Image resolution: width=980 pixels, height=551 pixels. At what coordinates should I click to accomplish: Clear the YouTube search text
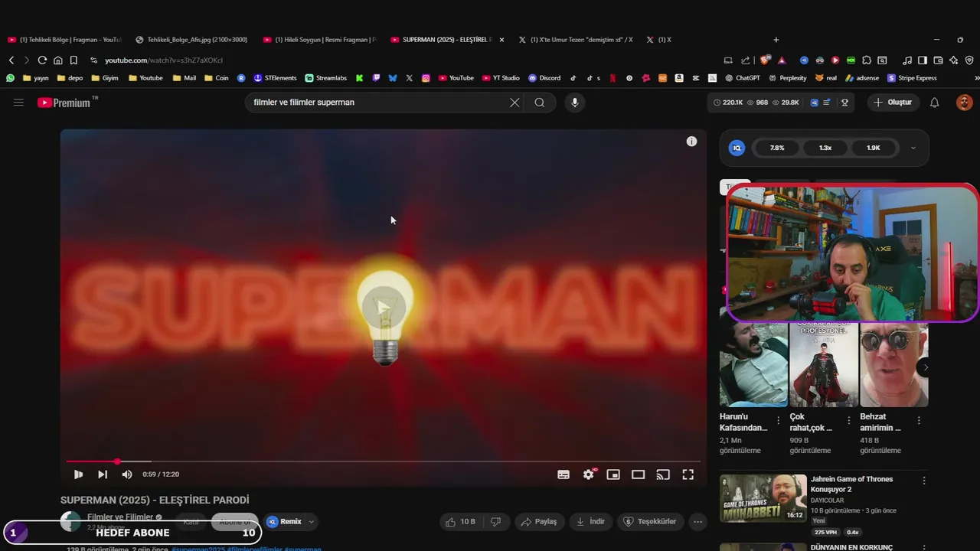pyautogui.click(x=514, y=102)
